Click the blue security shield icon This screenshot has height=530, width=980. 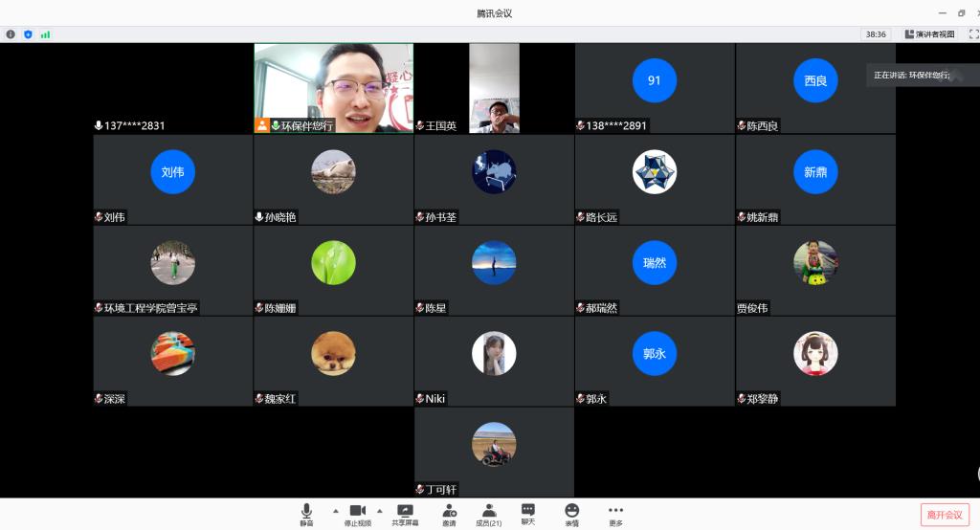tap(28, 34)
